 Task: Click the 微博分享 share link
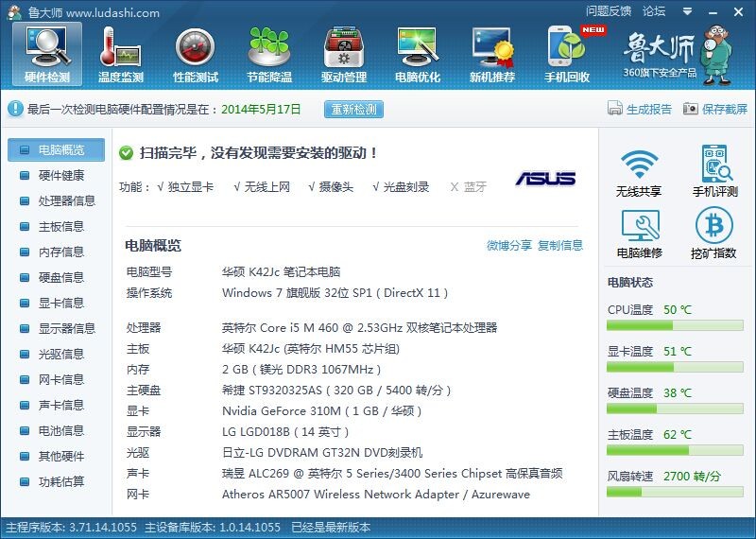click(508, 245)
